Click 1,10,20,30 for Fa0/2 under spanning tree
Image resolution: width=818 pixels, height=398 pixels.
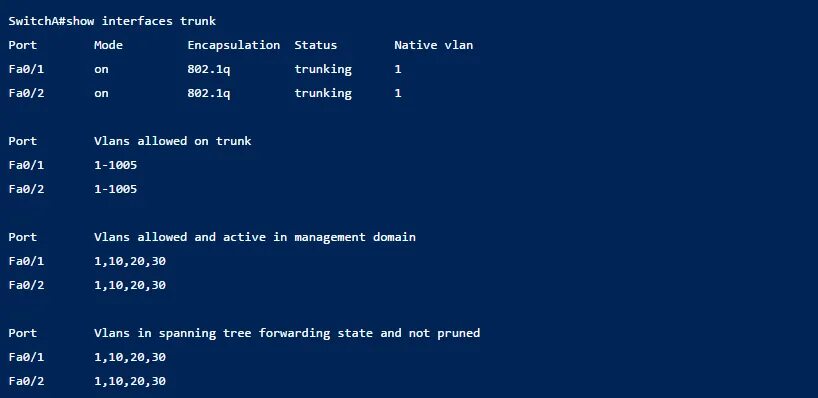click(x=130, y=381)
